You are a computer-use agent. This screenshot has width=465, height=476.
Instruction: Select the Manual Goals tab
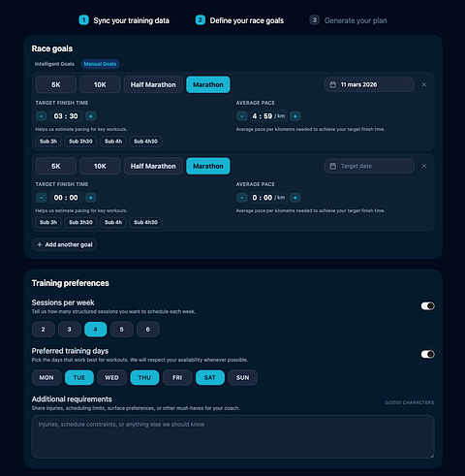point(100,64)
